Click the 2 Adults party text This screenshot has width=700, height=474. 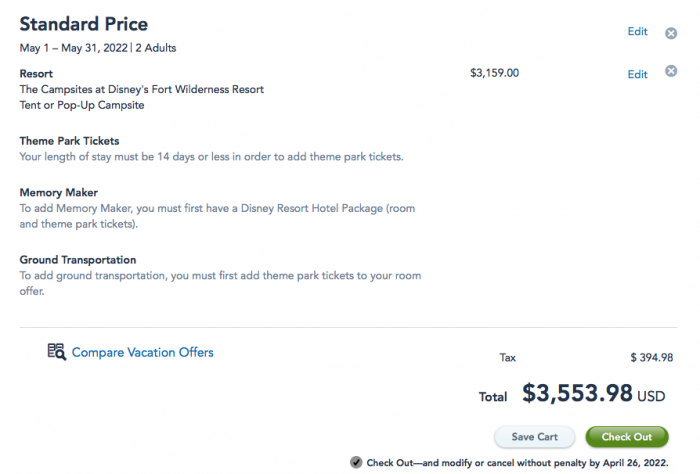[156, 48]
